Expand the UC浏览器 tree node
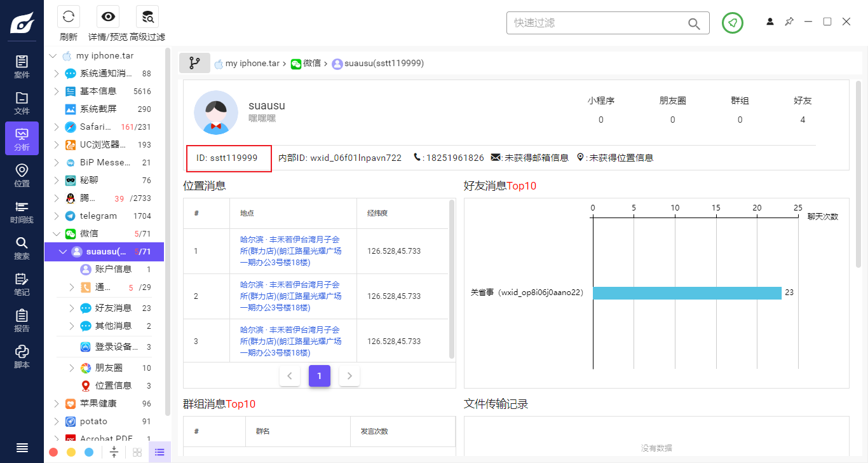 [x=57, y=145]
